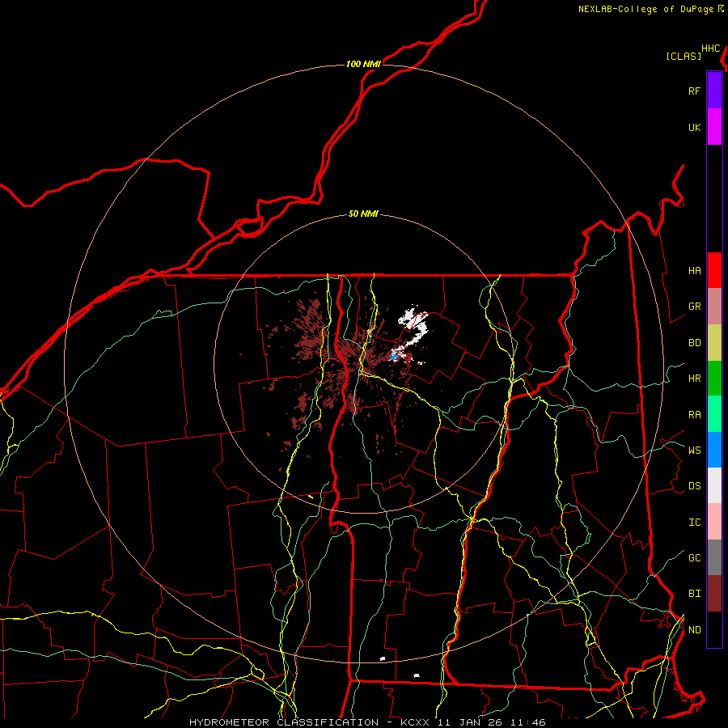This screenshot has height=728, width=728.
Task: Click the GR legend label
Action: [x=694, y=307]
